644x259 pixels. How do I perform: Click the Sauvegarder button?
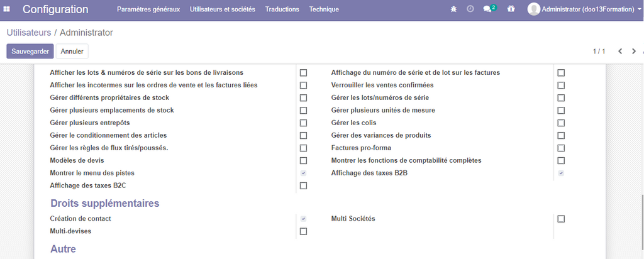(30, 51)
